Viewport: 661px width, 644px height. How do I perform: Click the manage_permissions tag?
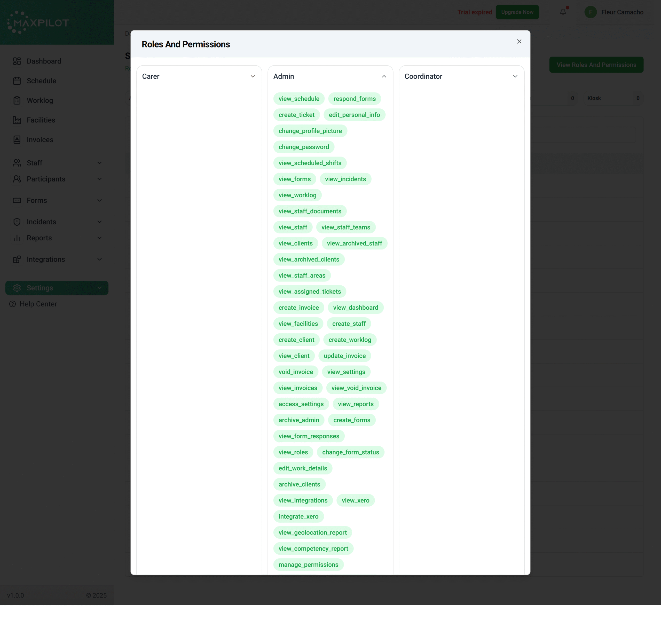tap(308, 564)
